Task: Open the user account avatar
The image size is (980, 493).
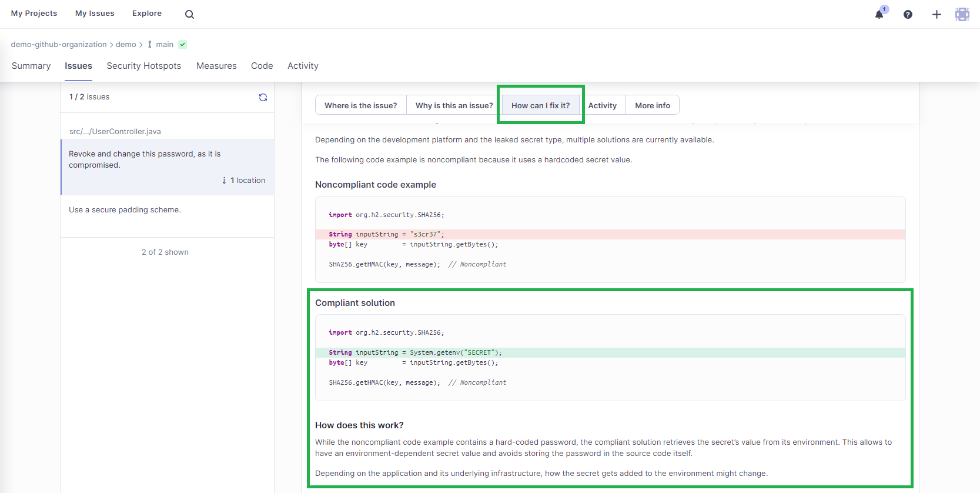Action: coord(962,15)
